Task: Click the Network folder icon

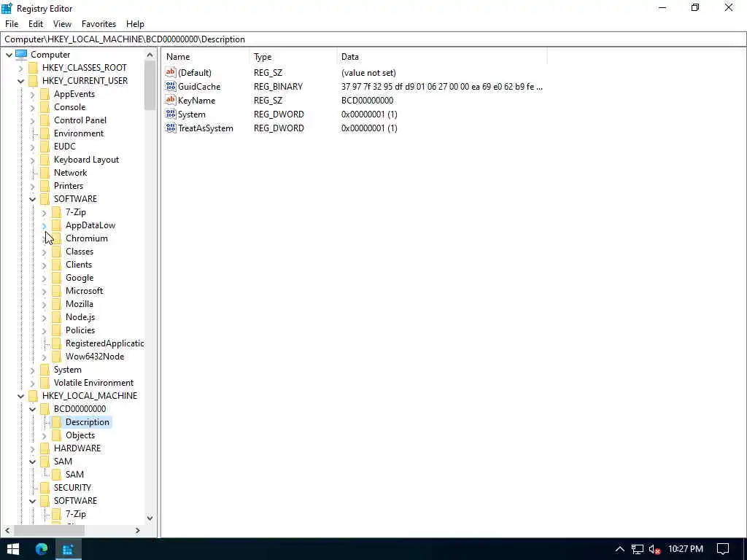Action: pos(44,173)
